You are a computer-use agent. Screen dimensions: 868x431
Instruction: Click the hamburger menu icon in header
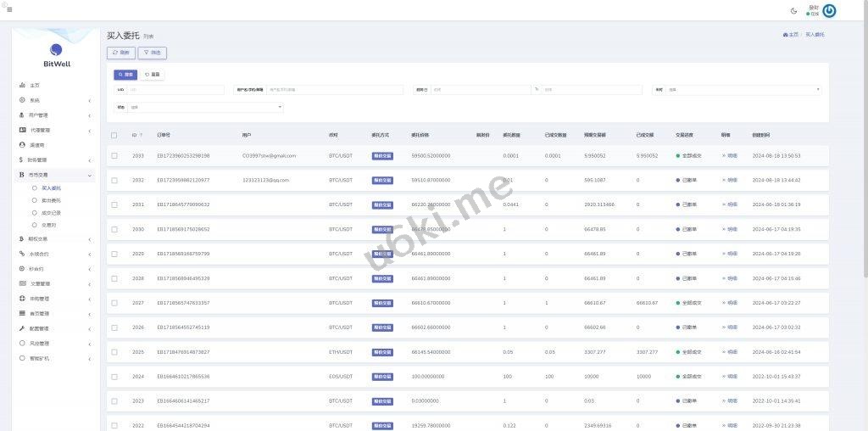[9, 9]
